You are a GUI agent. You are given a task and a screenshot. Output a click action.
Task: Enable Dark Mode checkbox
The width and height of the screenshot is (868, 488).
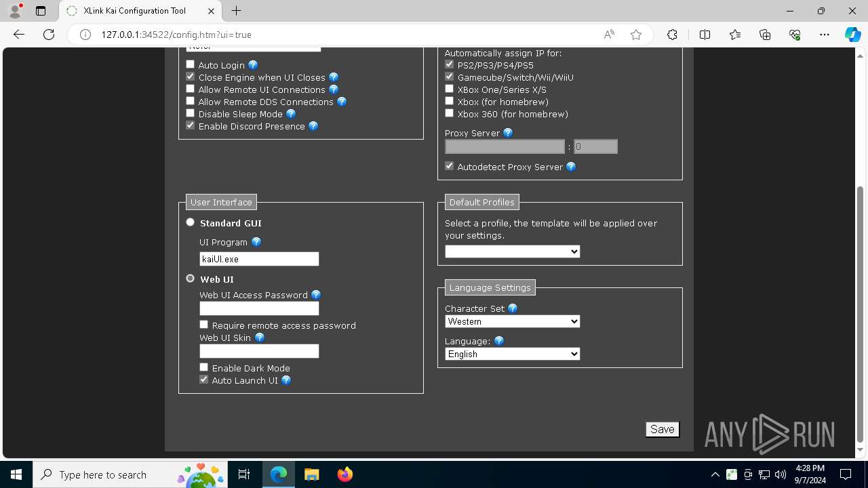pyautogui.click(x=204, y=367)
